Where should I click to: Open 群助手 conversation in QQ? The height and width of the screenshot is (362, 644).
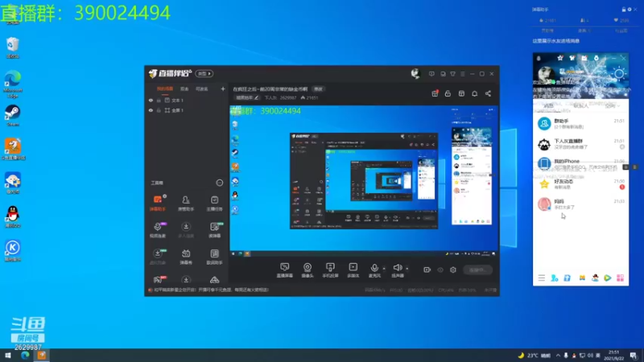(580, 124)
